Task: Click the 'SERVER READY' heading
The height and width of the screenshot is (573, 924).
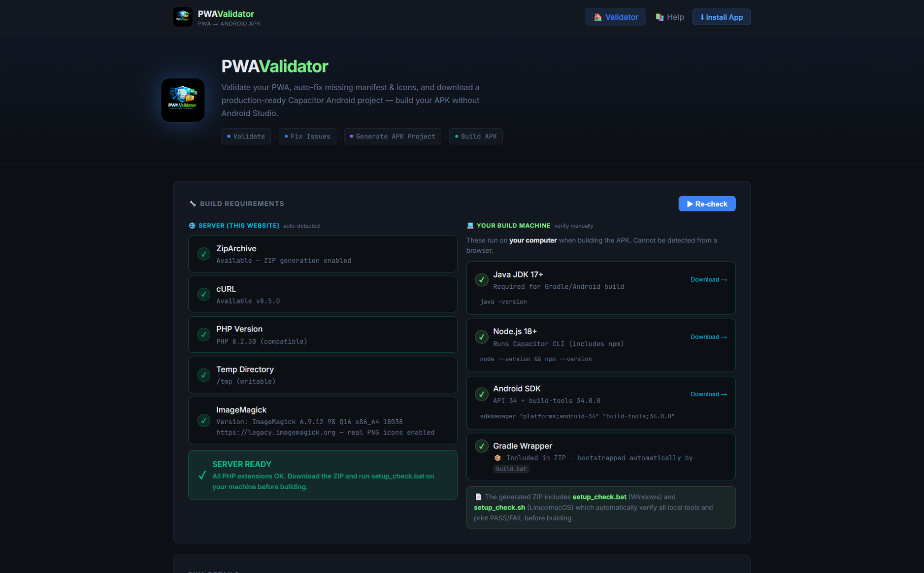Action: [241, 465]
